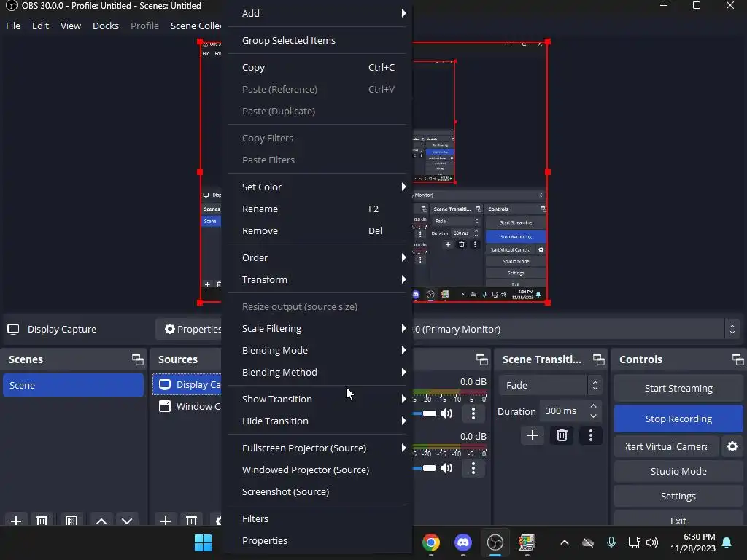Expand the Set Color submenu
The image size is (747, 560).
coord(317,187)
